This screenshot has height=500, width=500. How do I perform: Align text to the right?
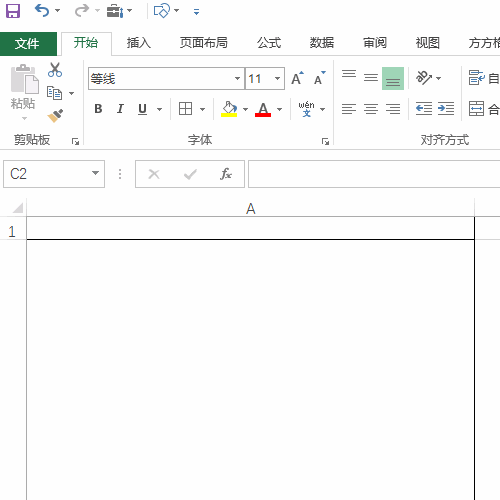(x=393, y=109)
